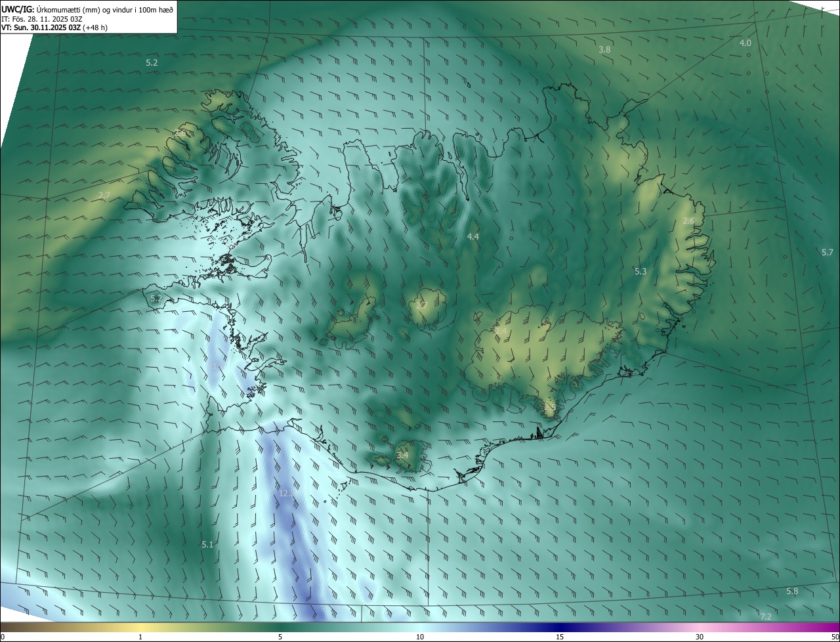Click the 1 tick label on legend

click(140, 637)
